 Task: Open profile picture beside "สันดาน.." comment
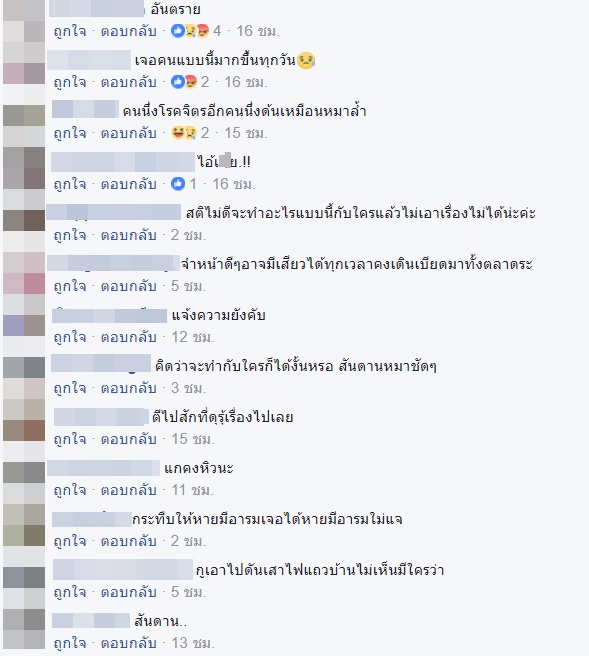click(24, 630)
